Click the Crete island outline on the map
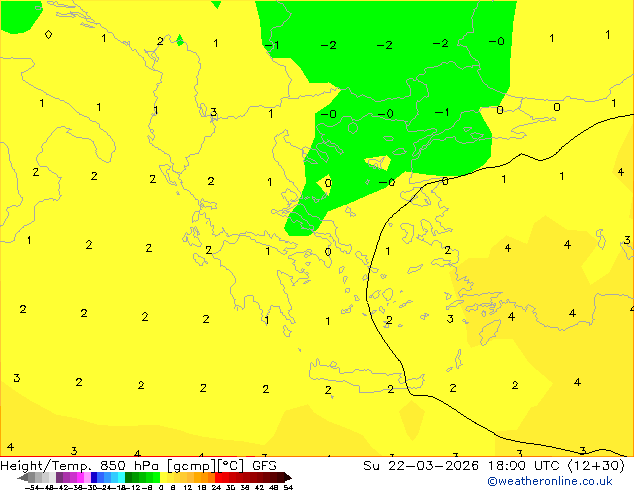 click(366, 376)
